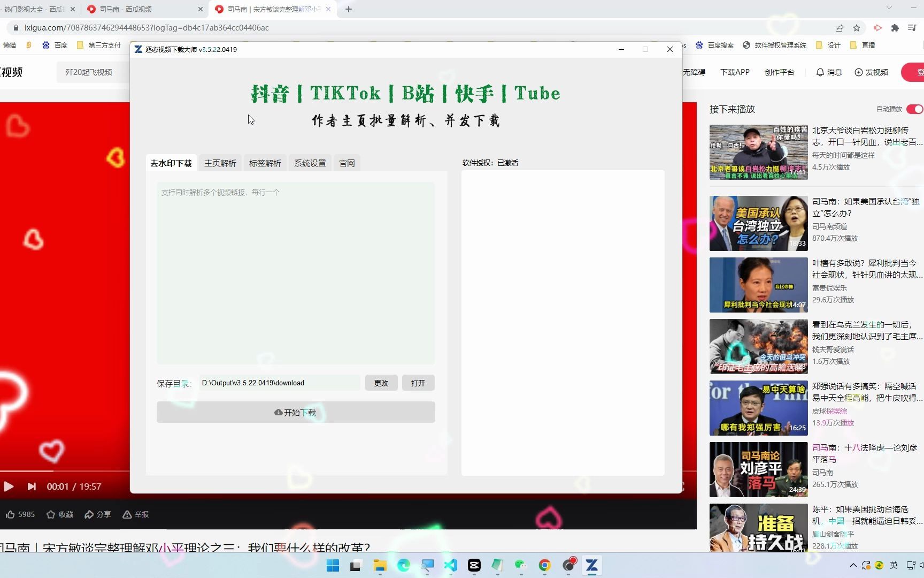The image size is (924, 578).
Task: Click the 收藏 star icon
Action: click(x=51, y=514)
